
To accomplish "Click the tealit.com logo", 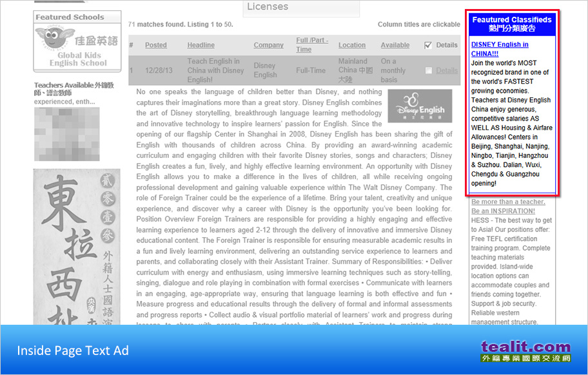I will 525,352.
